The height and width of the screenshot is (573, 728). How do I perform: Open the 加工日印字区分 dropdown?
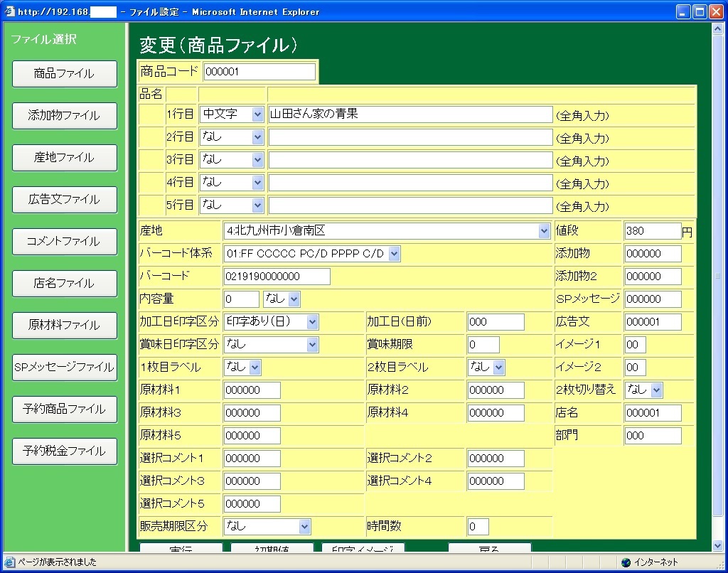pos(272,322)
